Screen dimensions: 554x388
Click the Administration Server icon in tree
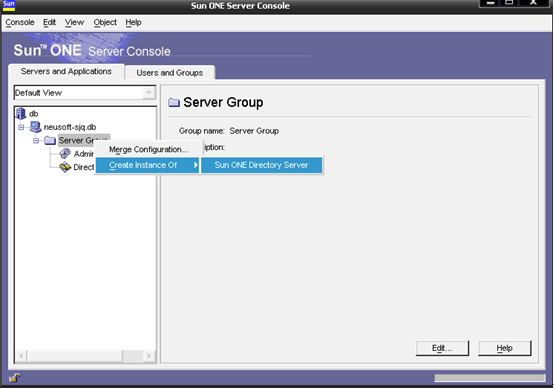(65, 154)
